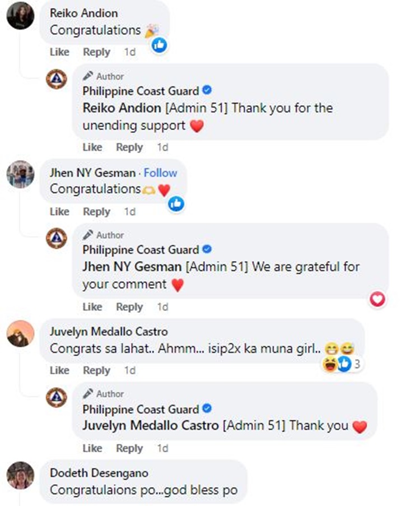Open the 1d timestamp on Jhen NY Gesman's comment

pos(130,212)
